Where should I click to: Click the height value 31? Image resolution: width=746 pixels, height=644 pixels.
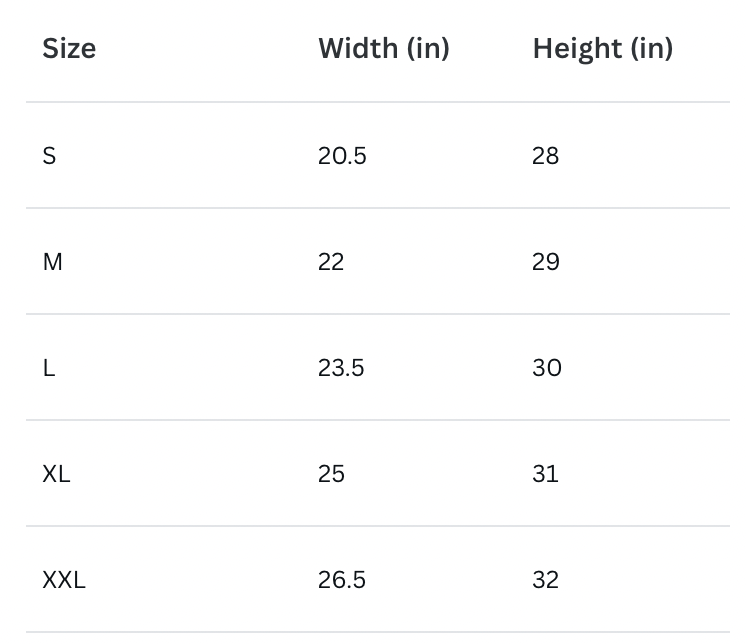545,474
